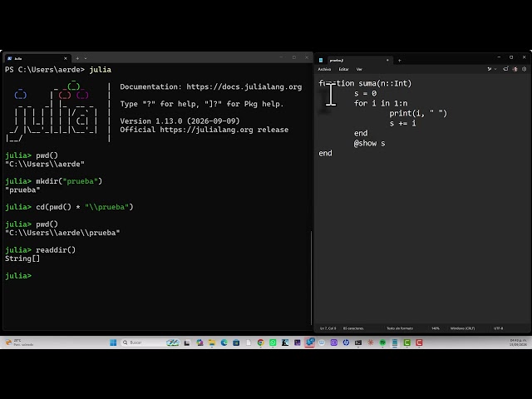The image size is (532, 399).
Task: Click the account avatar in Notepad
Action: click(x=515, y=69)
